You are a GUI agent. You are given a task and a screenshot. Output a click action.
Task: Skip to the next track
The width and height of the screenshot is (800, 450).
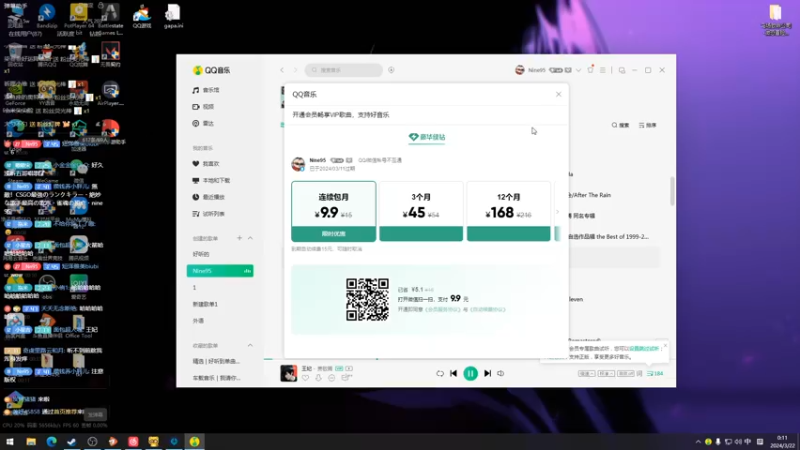point(487,373)
